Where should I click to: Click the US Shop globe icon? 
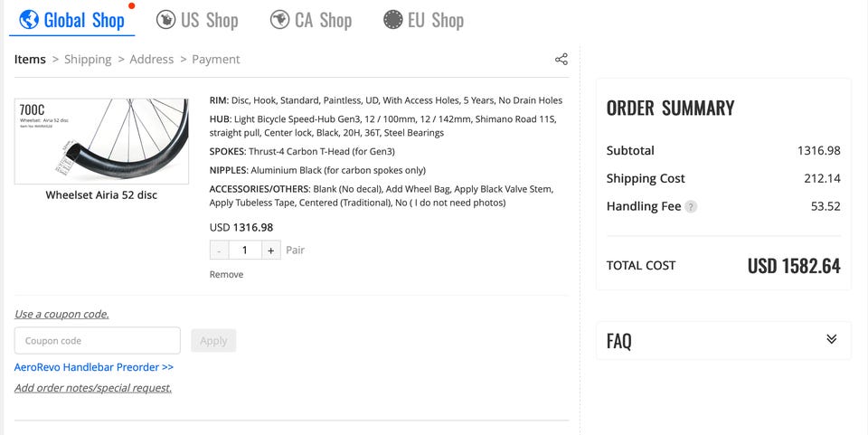tap(165, 19)
